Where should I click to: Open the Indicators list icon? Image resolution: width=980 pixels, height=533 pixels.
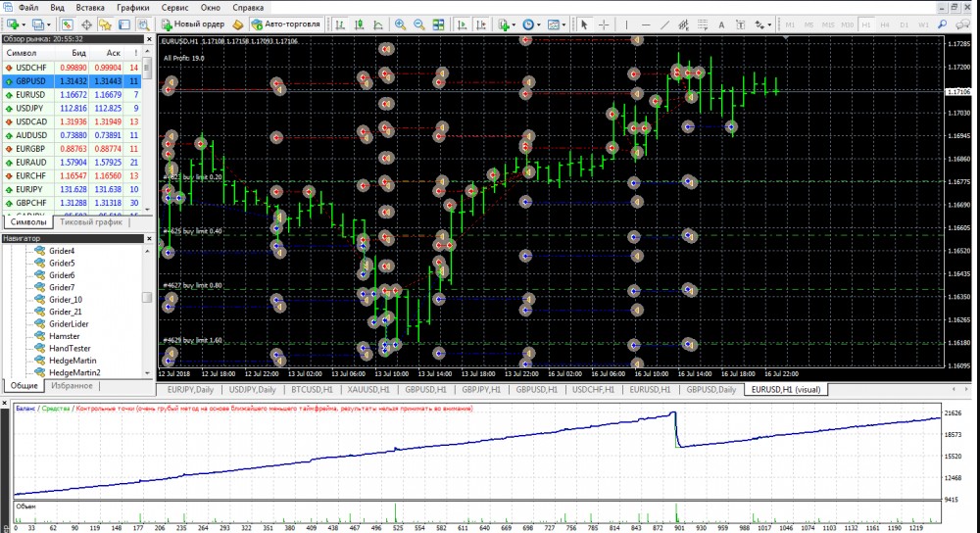pos(504,24)
